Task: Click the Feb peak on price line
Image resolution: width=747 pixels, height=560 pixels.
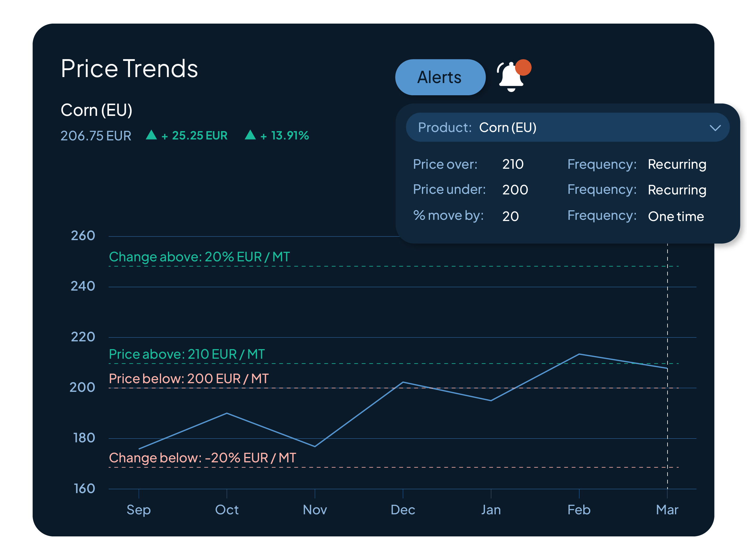Action: point(579,354)
